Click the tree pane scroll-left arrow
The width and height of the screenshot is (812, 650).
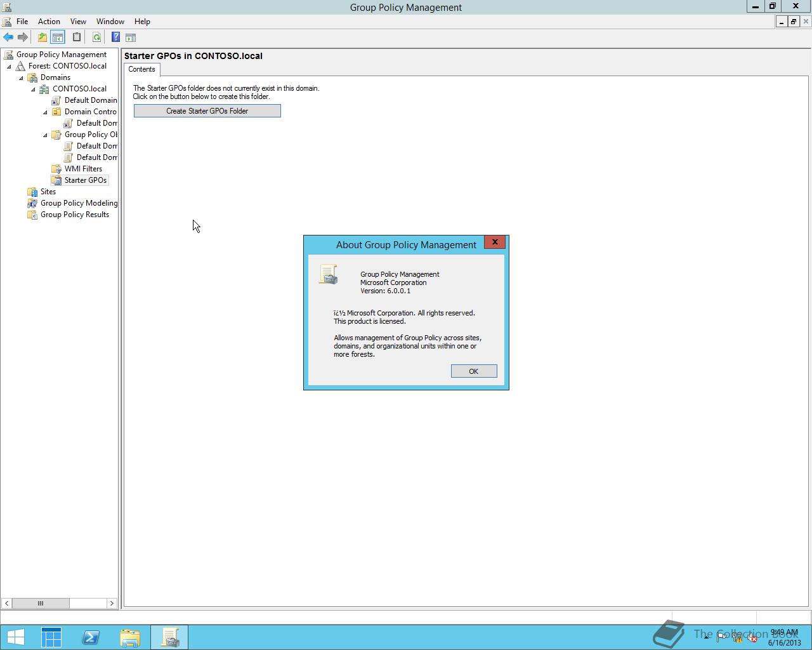(6, 603)
